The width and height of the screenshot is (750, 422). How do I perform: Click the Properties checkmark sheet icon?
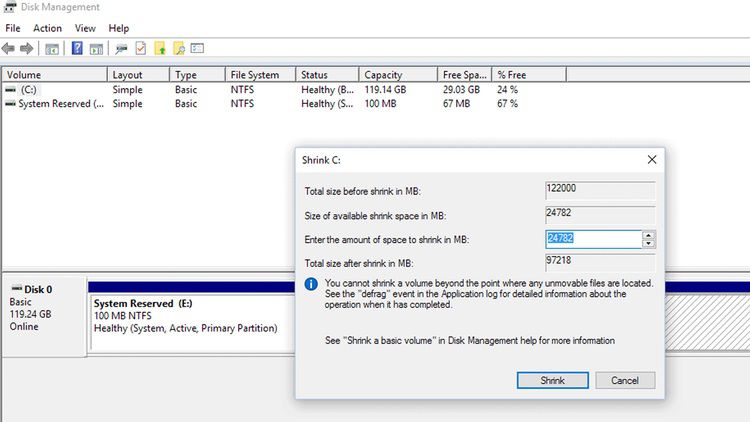(x=141, y=48)
